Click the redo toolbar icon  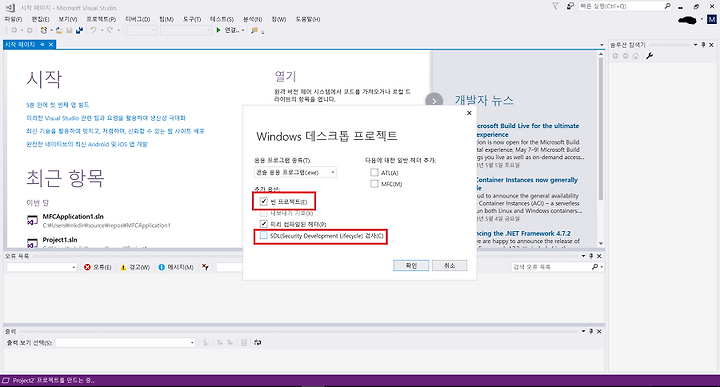(x=110, y=30)
